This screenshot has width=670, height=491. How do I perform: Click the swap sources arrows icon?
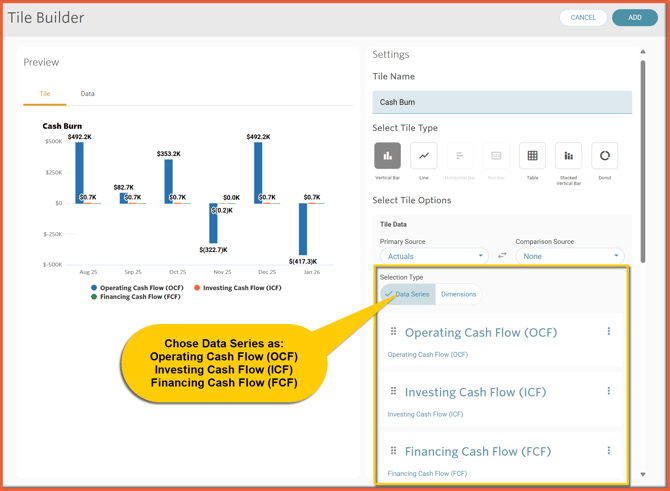pos(502,256)
